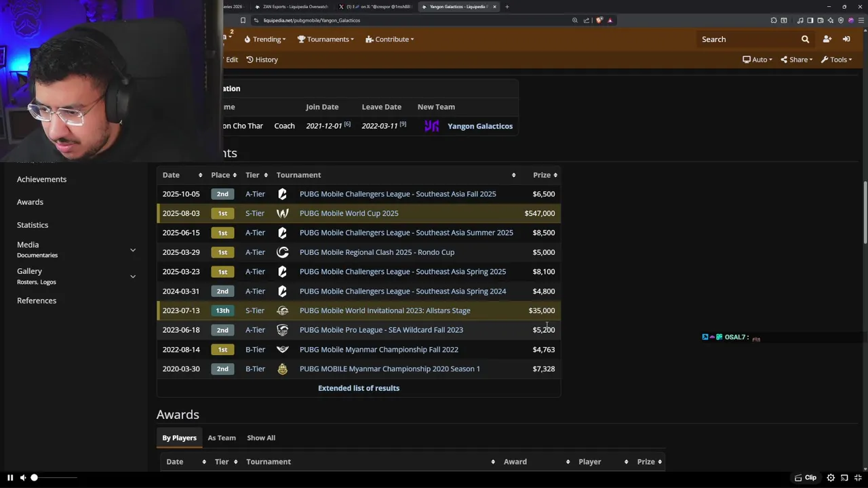
Task: Open the Tools dropdown
Action: tap(837, 60)
